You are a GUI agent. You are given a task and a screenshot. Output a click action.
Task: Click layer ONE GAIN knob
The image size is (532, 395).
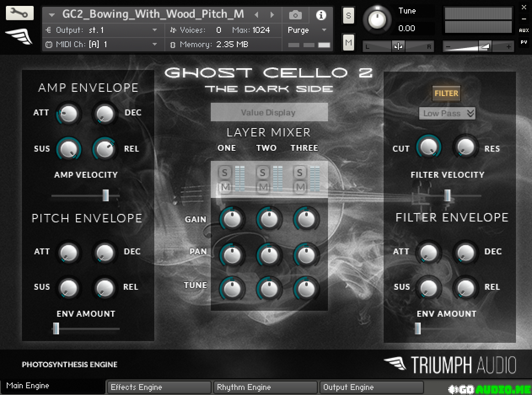(x=232, y=219)
